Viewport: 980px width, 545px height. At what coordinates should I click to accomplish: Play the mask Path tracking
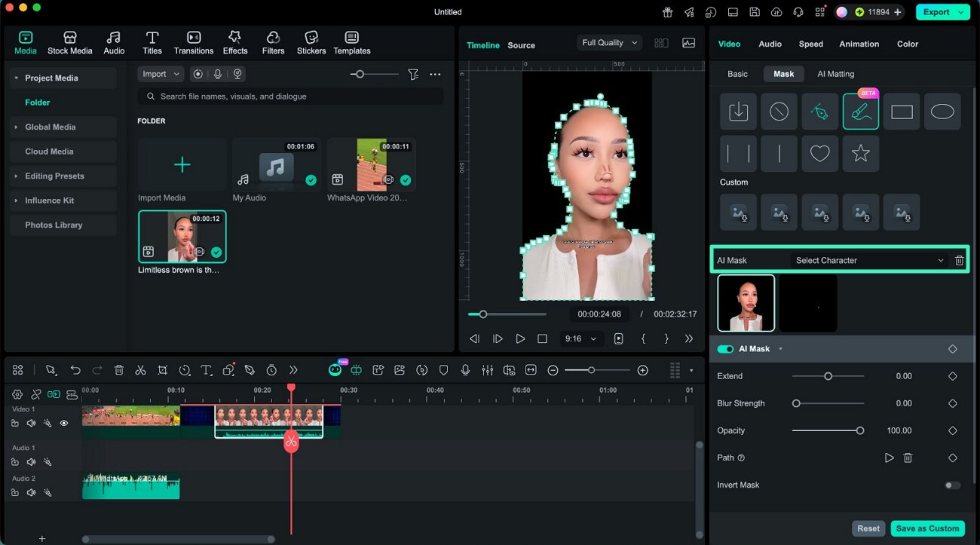coord(889,458)
